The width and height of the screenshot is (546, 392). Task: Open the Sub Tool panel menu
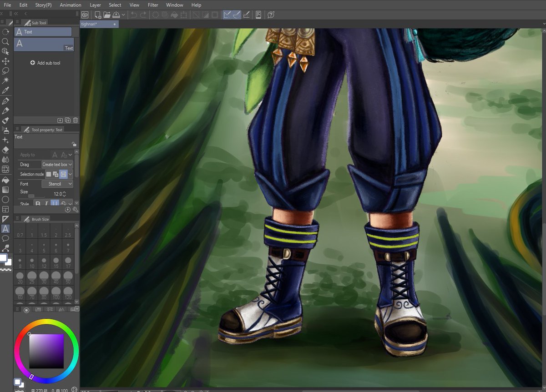[17, 22]
